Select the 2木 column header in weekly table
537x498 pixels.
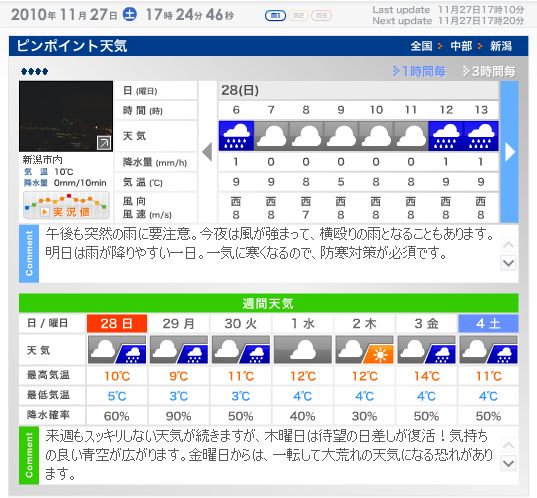point(365,323)
